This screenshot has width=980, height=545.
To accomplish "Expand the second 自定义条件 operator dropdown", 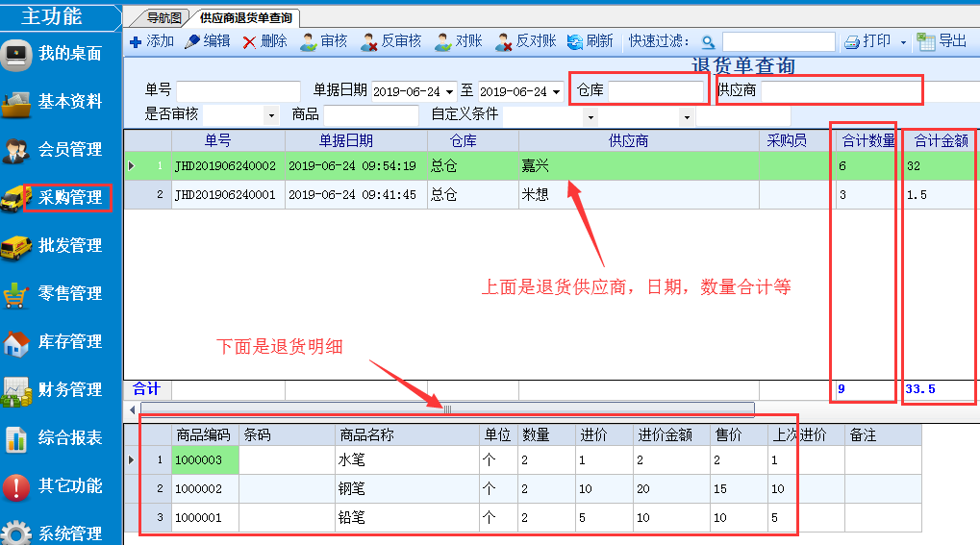I will [x=687, y=116].
